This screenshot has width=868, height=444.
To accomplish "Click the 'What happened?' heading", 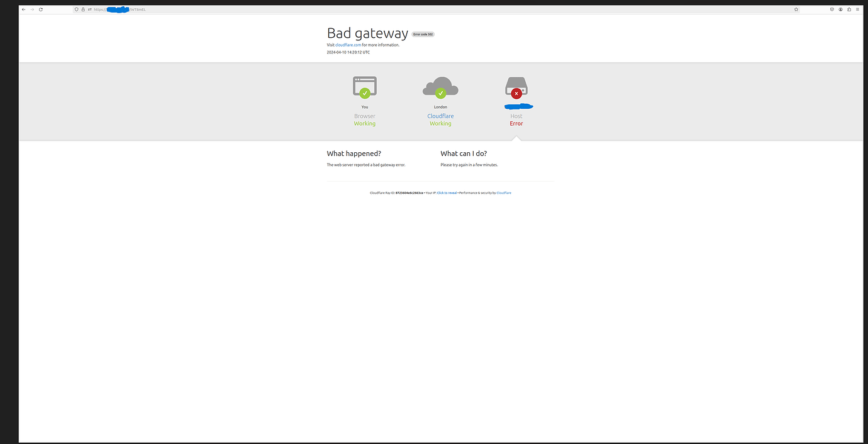I will [354, 153].
